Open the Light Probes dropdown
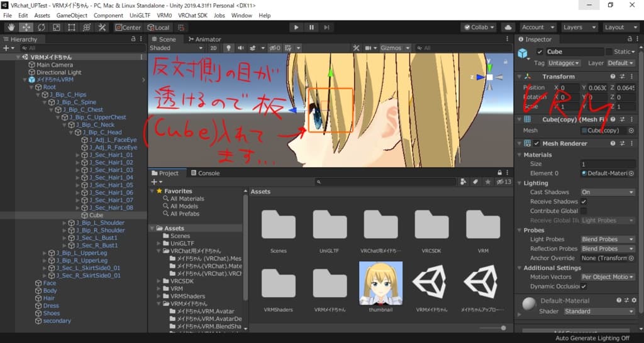This screenshot has width=644, height=343. coord(608,239)
